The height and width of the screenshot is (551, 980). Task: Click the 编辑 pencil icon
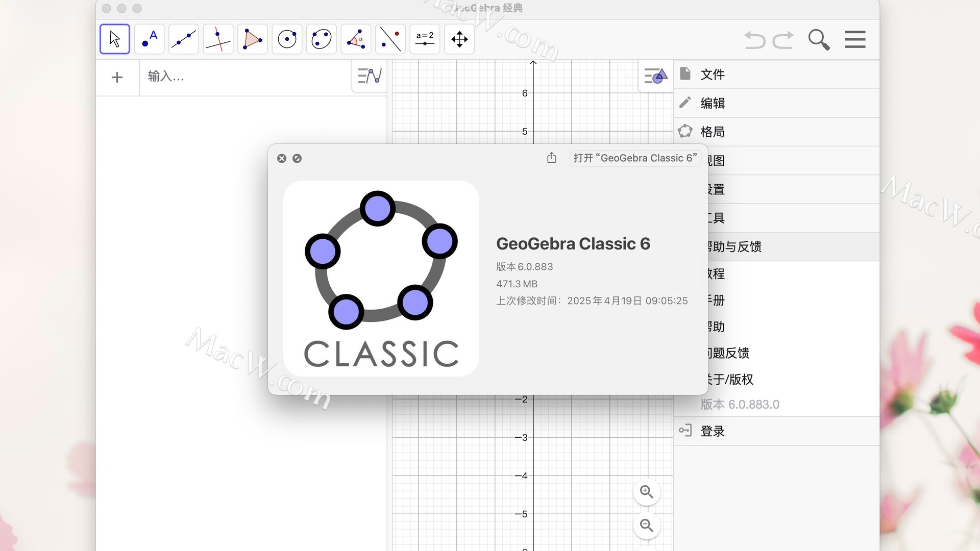pyautogui.click(x=685, y=103)
